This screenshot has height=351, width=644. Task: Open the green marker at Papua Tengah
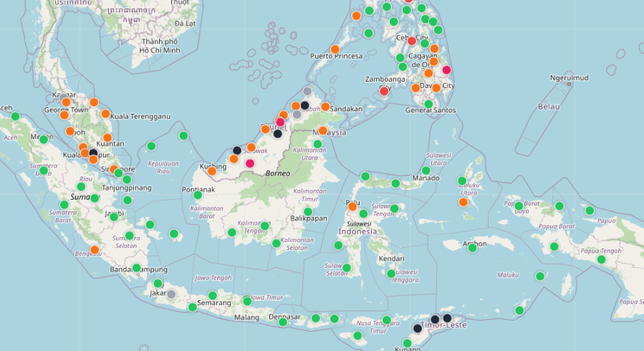coord(601,259)
